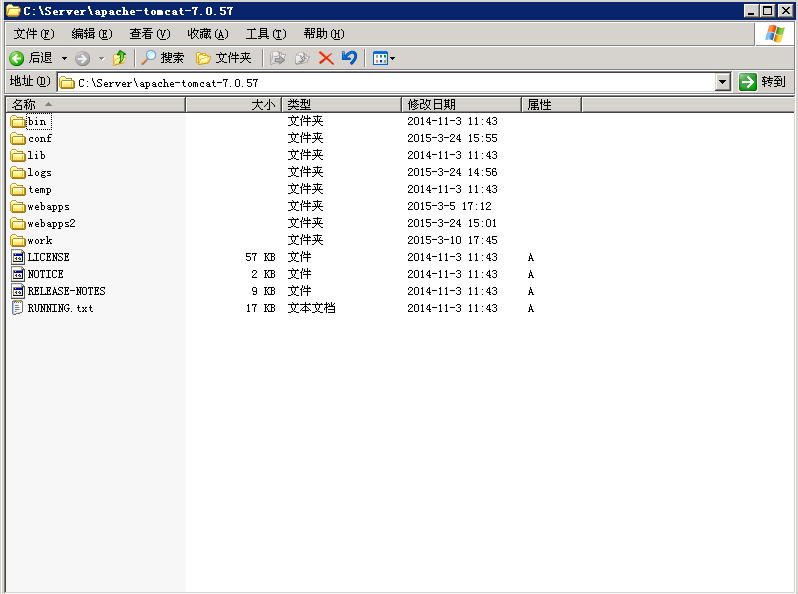Toggle the Folders (文件夹) pane button

coord(224,58)
